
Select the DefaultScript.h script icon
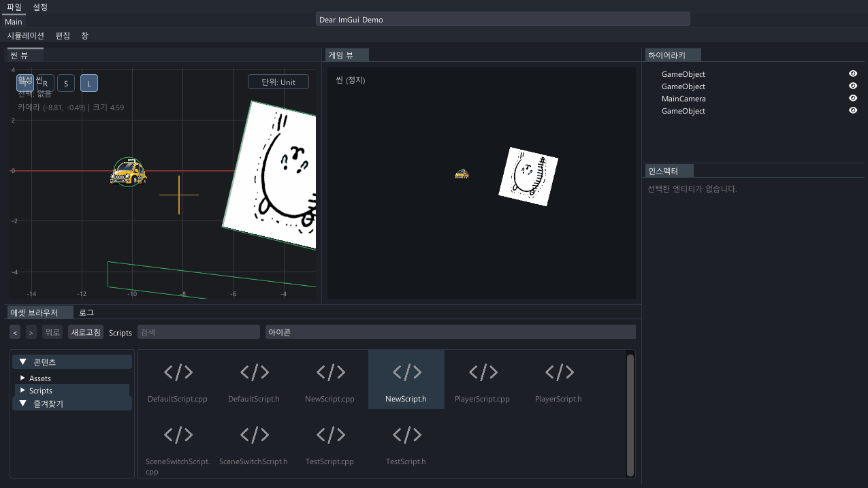click(x=254, y=372)
